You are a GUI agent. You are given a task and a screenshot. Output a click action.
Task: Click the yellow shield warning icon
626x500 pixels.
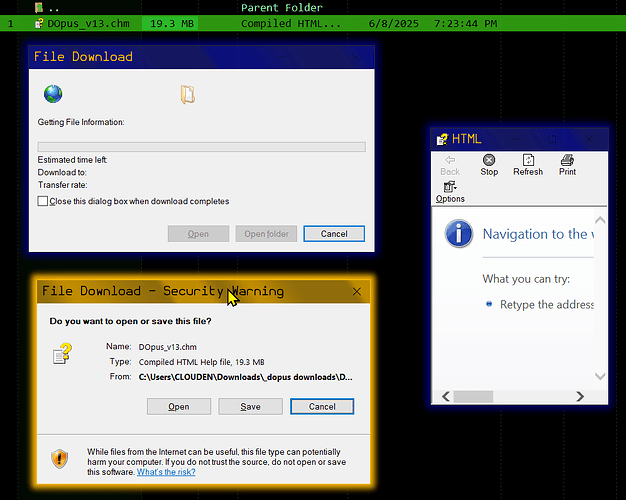[60, 459]
